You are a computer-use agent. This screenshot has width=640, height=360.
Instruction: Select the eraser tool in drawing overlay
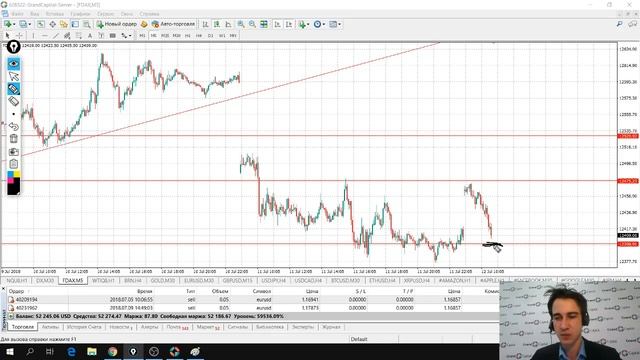tap(13, 101)
